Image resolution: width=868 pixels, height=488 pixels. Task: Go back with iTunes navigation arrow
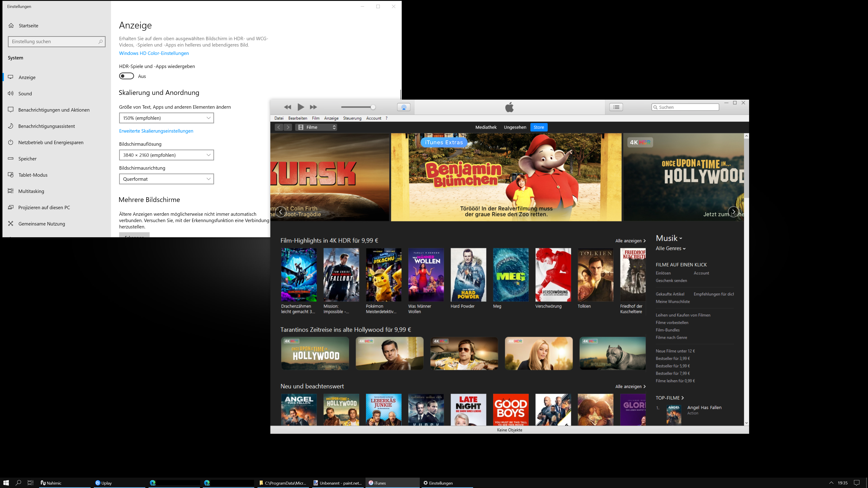pyautogui.click(x=279, y=127)
